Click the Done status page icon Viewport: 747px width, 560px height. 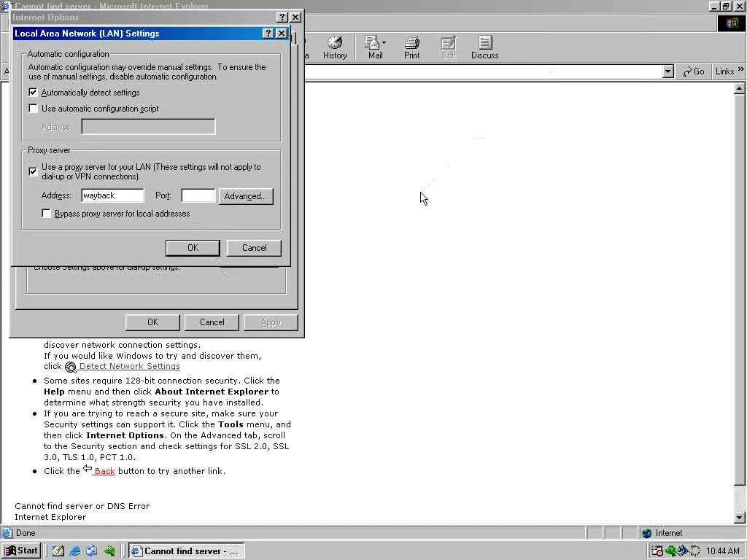[x=7, y=533]
